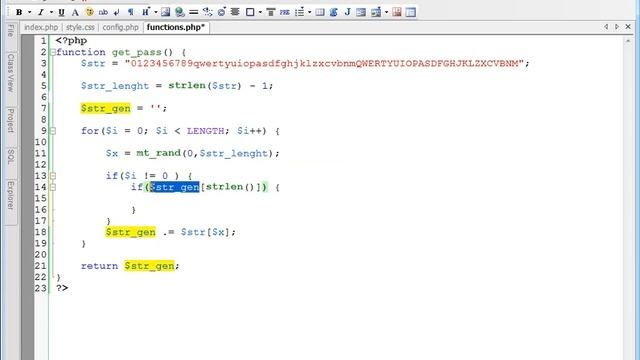Click the red-toned layout icon
640x360 pixels.
[x=397, y=12]
